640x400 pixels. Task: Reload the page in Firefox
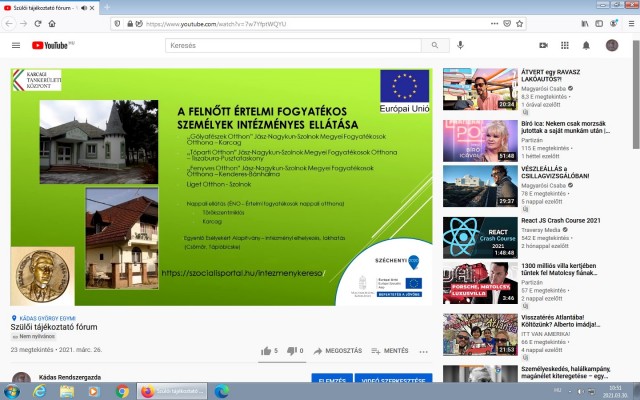tap(38, 24)
